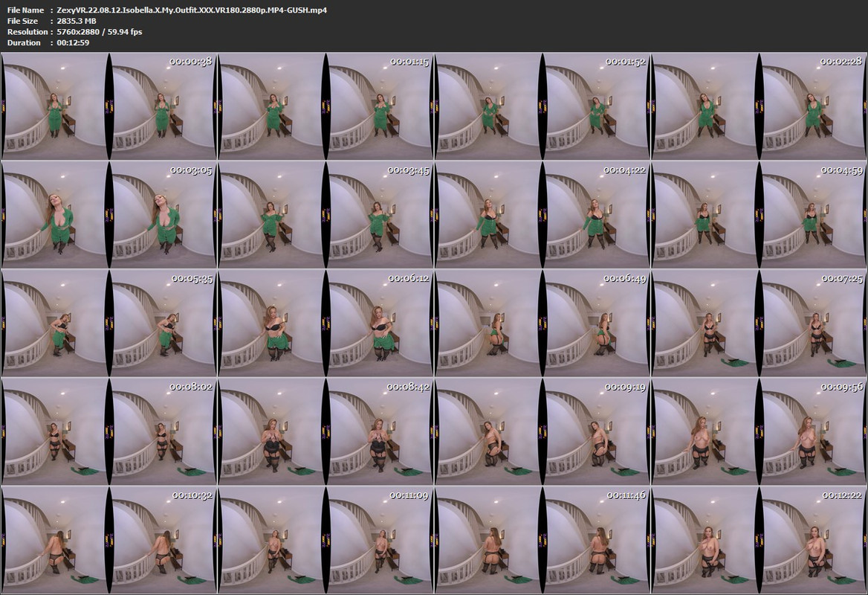The width and height of the screenshot is (868, 595).
Task: Click the thumbnail with timestamp 00:10:32
Action: coord(108,540)
